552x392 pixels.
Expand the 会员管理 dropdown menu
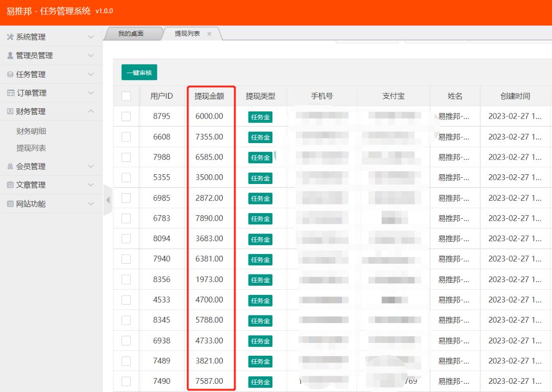(x=91, y=166)
